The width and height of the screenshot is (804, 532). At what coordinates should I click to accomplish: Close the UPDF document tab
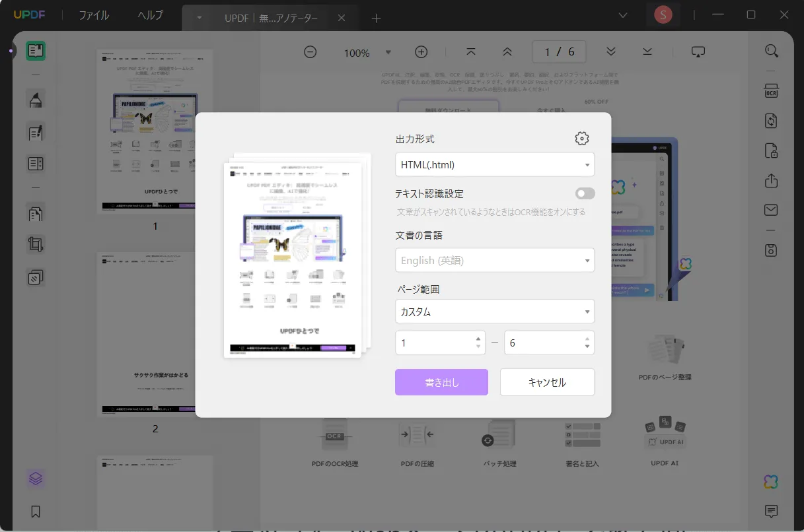click(342, 18)
